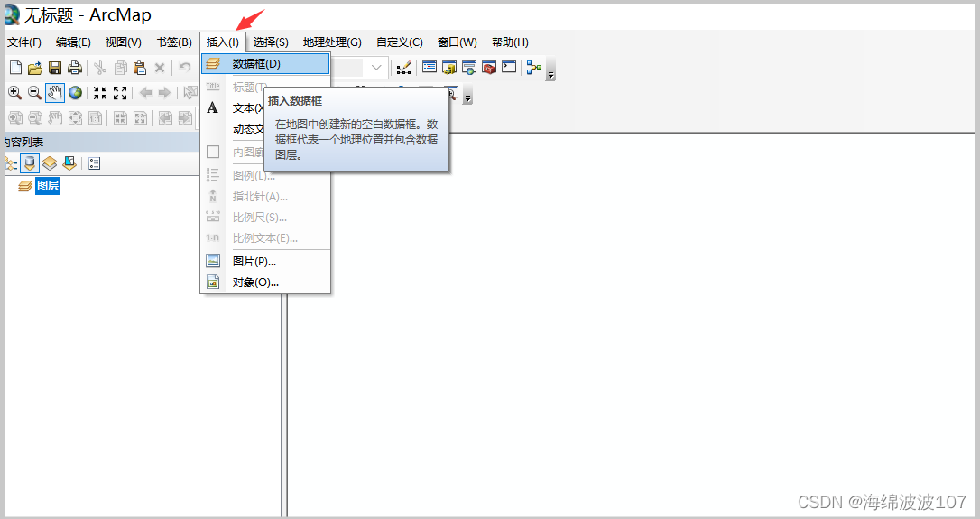The image size is (980, 519).
Task: Choose 指北针(A)... menu entry
Action: tap(265, 197)
